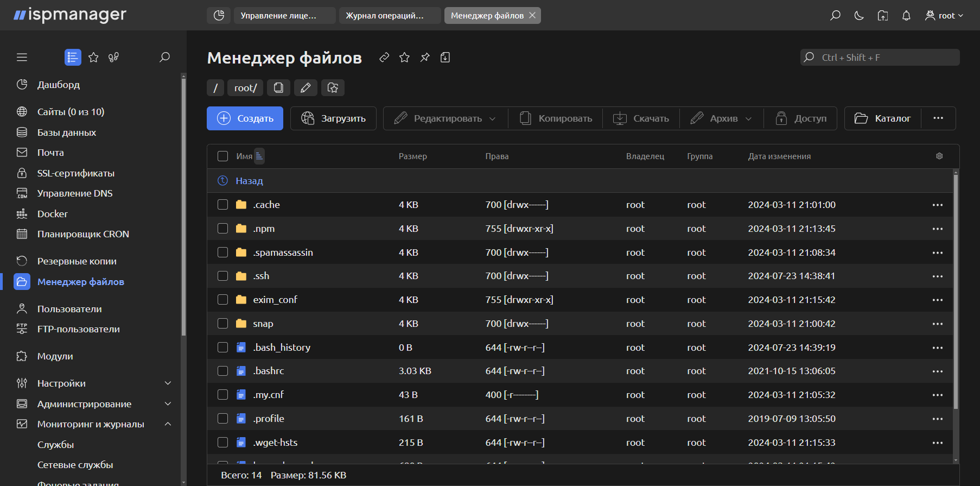Viewport: 980px width, 486px height.
Task: Switch to Управление лице... tab
Action: point(284,15)
